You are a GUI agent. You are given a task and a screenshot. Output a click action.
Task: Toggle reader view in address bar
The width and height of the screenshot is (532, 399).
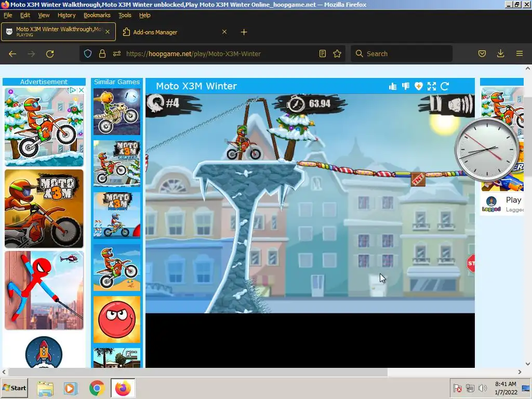322,54
